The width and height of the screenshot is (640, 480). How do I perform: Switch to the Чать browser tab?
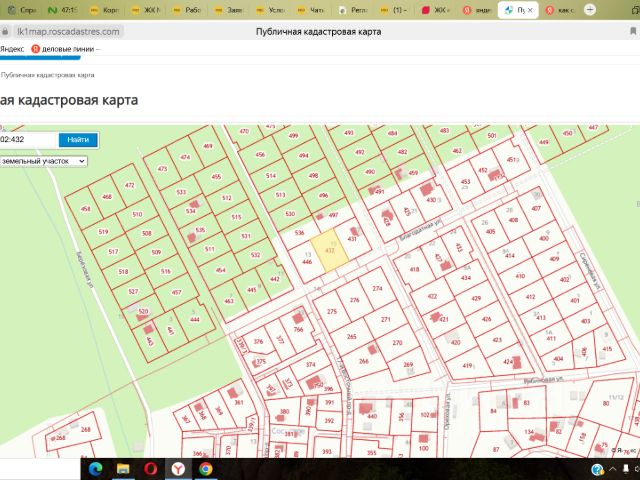pyautogui.click(x=311, y=10)
